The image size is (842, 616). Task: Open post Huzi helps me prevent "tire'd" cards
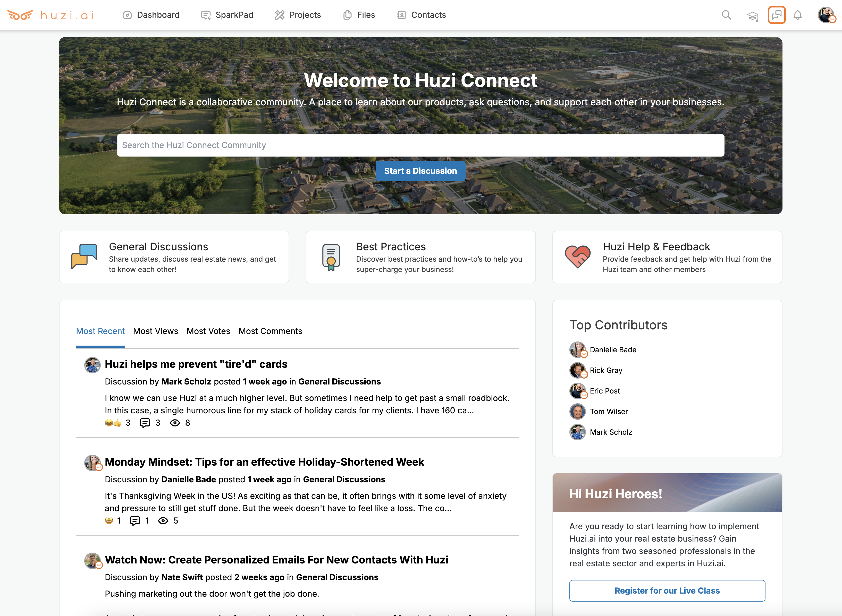196,364
